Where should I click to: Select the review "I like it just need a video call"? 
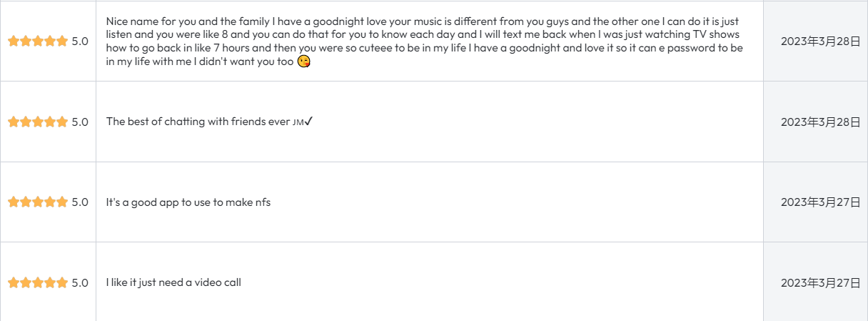pos(173,282)
